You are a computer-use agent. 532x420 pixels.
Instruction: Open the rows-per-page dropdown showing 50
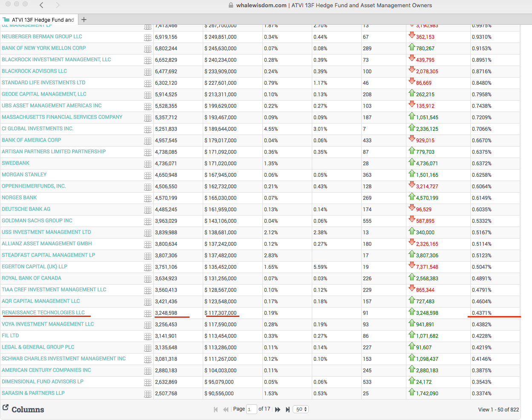(x=301, y=409)
